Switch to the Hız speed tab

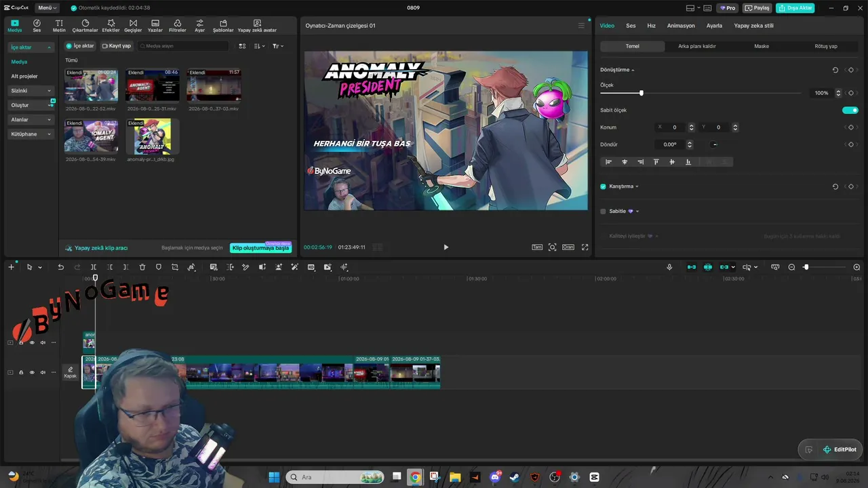point(651,26)
